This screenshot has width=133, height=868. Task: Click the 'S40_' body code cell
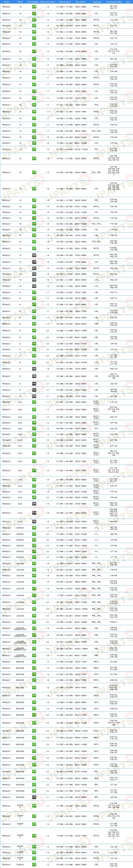point(97,847)
